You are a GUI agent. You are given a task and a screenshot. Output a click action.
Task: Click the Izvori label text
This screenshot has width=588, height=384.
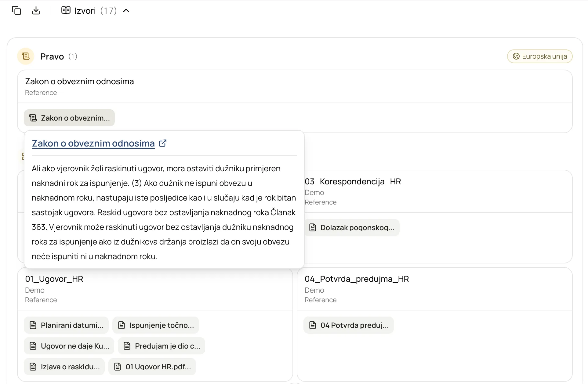85,11
